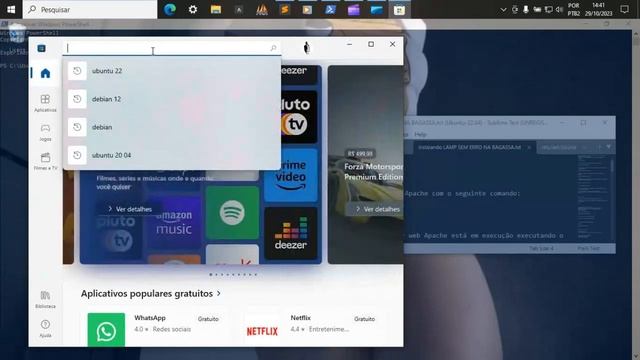The width and height of the screenshot is (640, 360).
Task: Open the Netflix app title link
Action: point(300,318)
